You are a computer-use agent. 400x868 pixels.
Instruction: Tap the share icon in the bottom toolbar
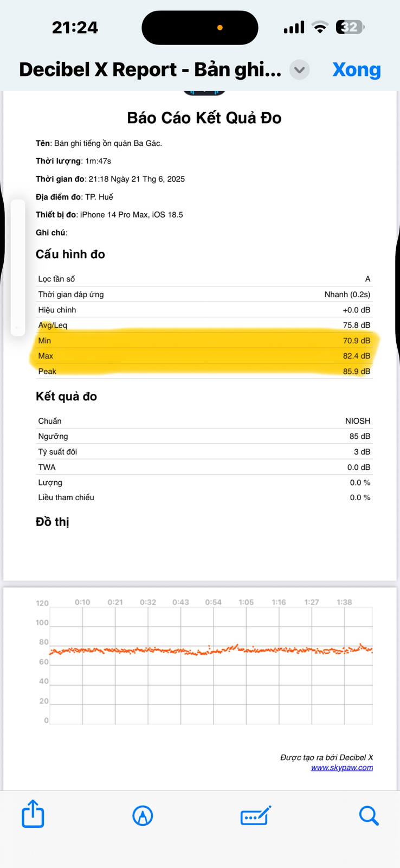(33, 814)
